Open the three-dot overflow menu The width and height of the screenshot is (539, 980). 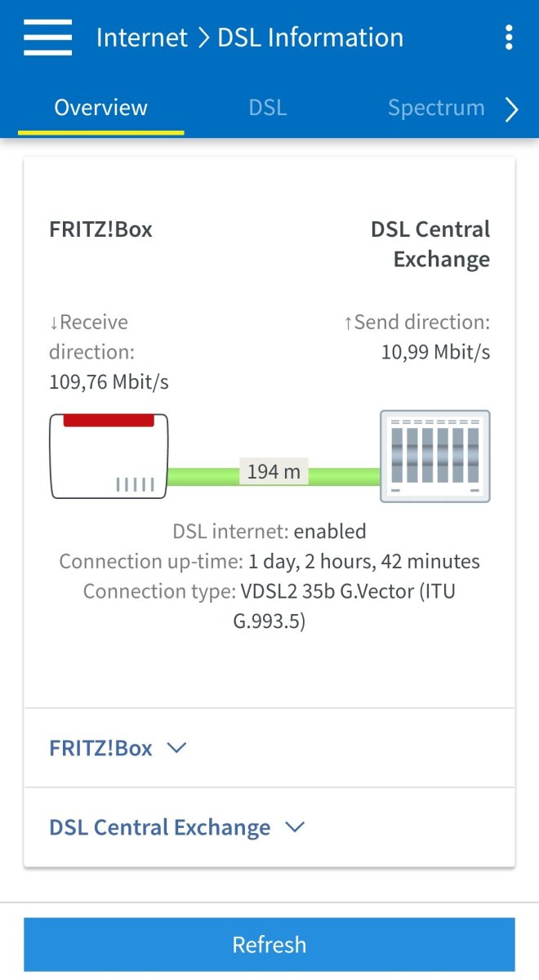(509, 38)
